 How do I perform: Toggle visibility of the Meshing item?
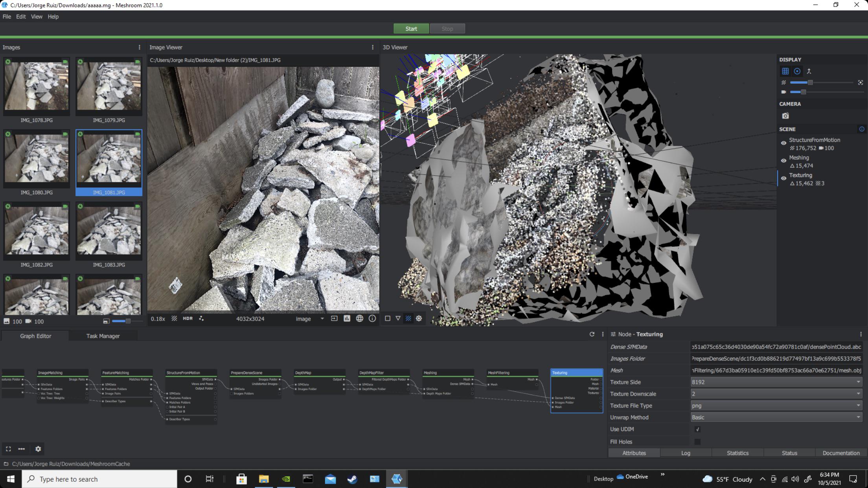click(783, 161)
